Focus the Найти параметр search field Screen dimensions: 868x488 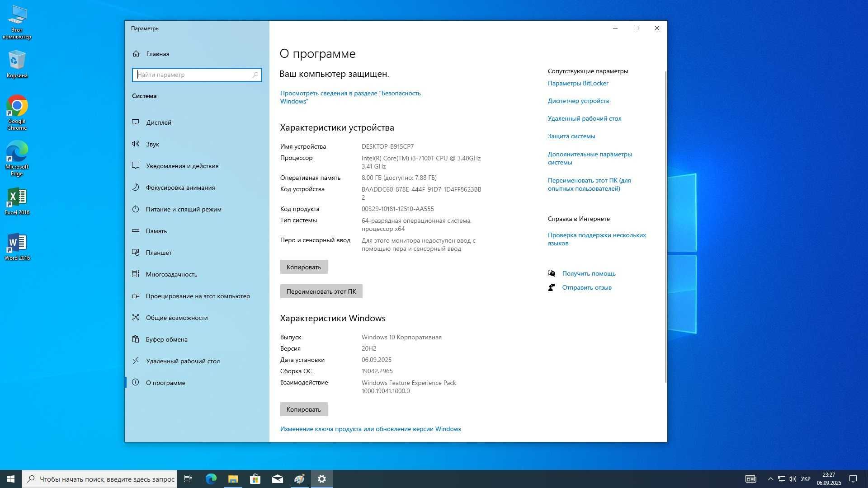pyautogui.click(x=197, y=75)
